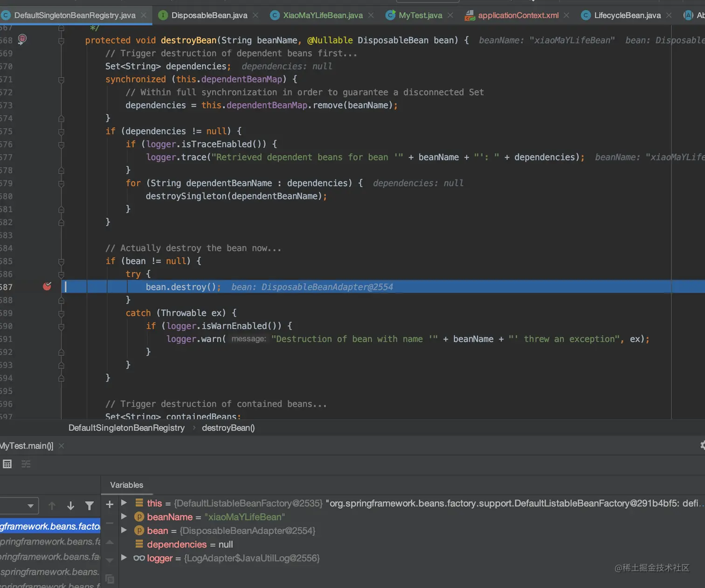Close the DefaultSingletonBeanRegistry.java tab

(144, 15)
